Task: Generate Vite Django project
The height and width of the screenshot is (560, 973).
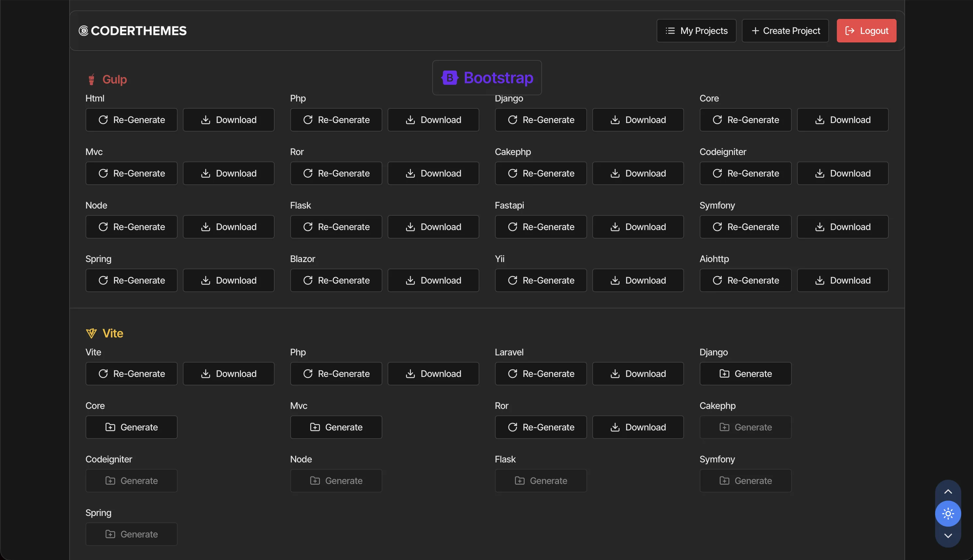Action: 745,373
